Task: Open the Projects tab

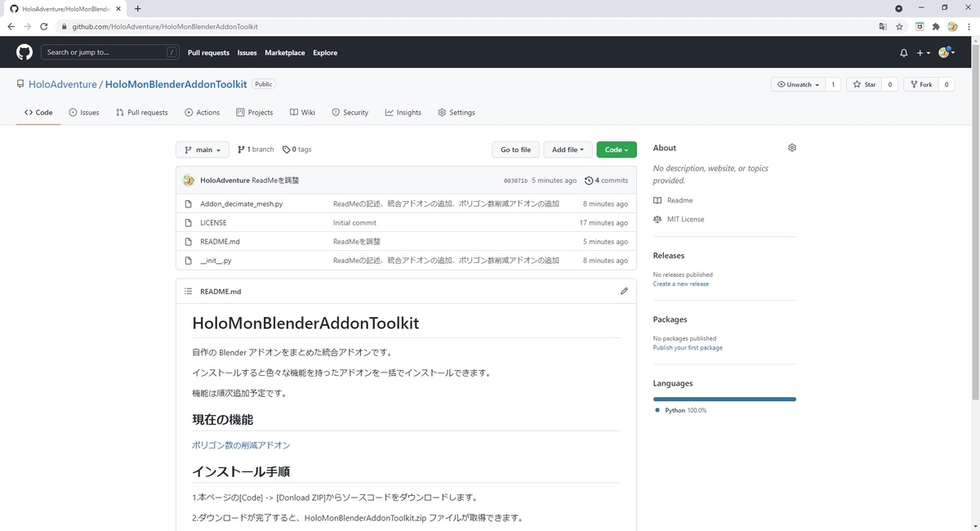Action: point(254,113)
